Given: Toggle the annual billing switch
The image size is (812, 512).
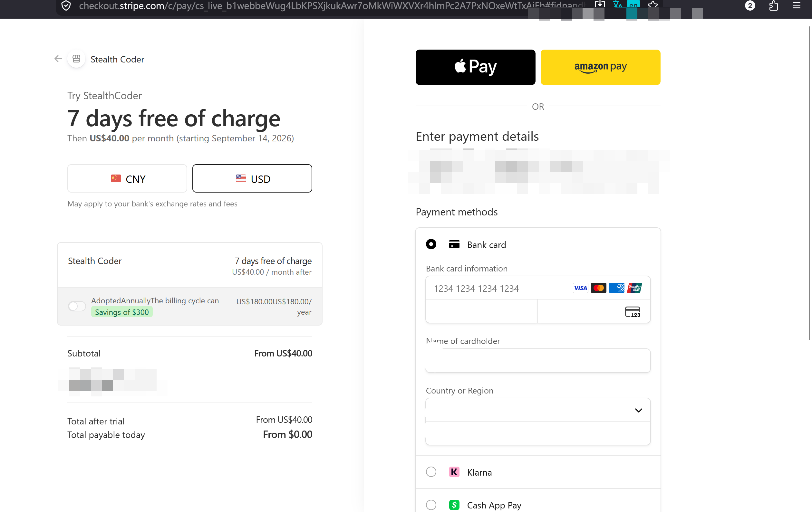Looking at the screenshot, I should (77, 306).
